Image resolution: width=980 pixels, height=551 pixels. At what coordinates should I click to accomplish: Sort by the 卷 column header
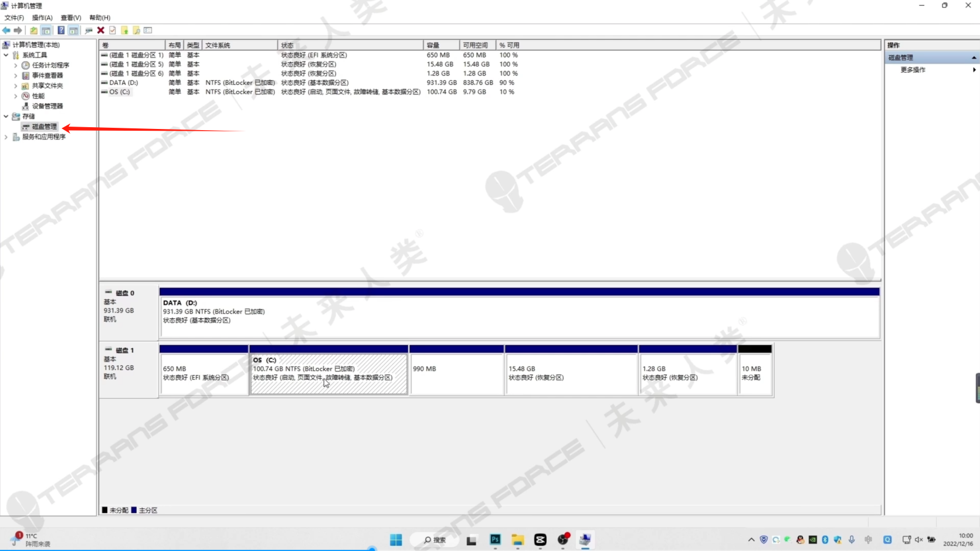pos(133,45)
